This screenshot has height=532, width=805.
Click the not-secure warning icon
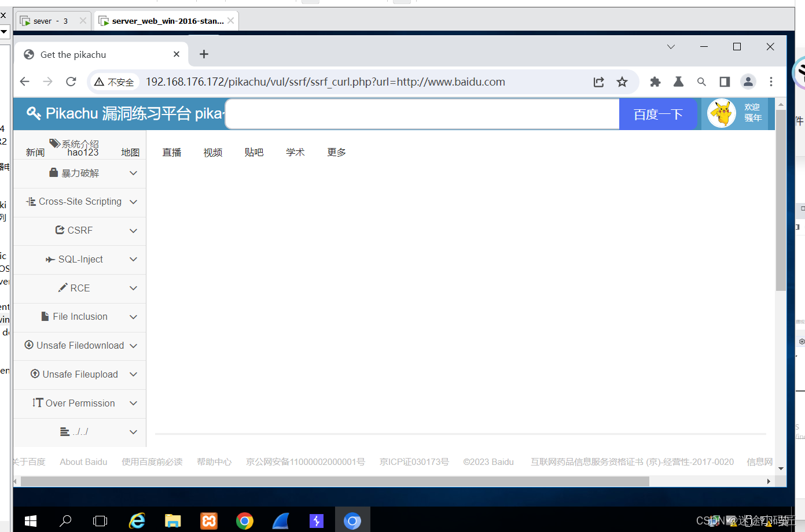pyautogui.click(x=99, y=82)
